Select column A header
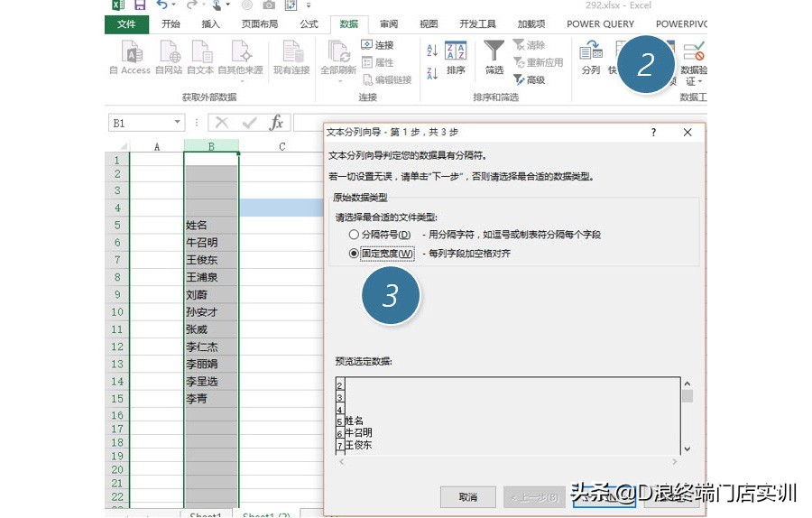 click(157, 146)
